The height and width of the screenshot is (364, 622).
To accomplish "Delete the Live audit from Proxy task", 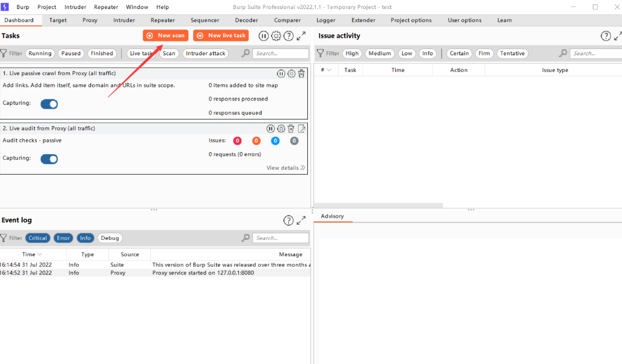I will point(291,128).
